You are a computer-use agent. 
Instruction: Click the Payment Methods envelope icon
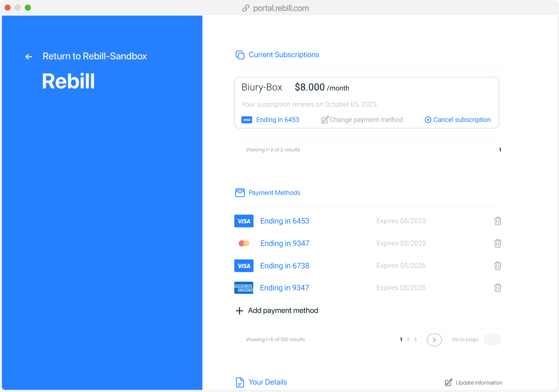pyautogui.click(x=240, y=192)
